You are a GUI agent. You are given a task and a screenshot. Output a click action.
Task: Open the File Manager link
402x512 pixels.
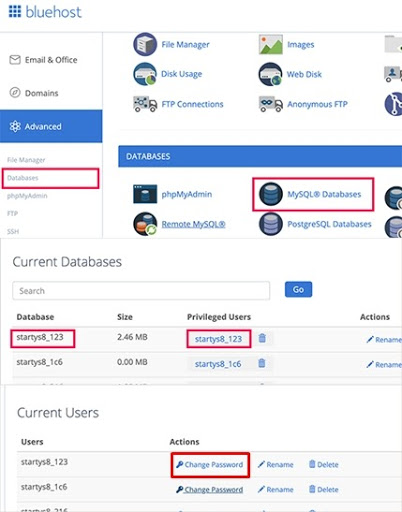(x=185, y=44)
